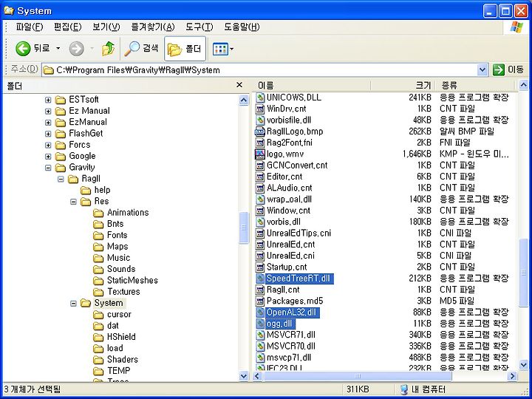Click the SpeedTreeRT.dll file icon

pyautogui.click(x=260, y=279)
